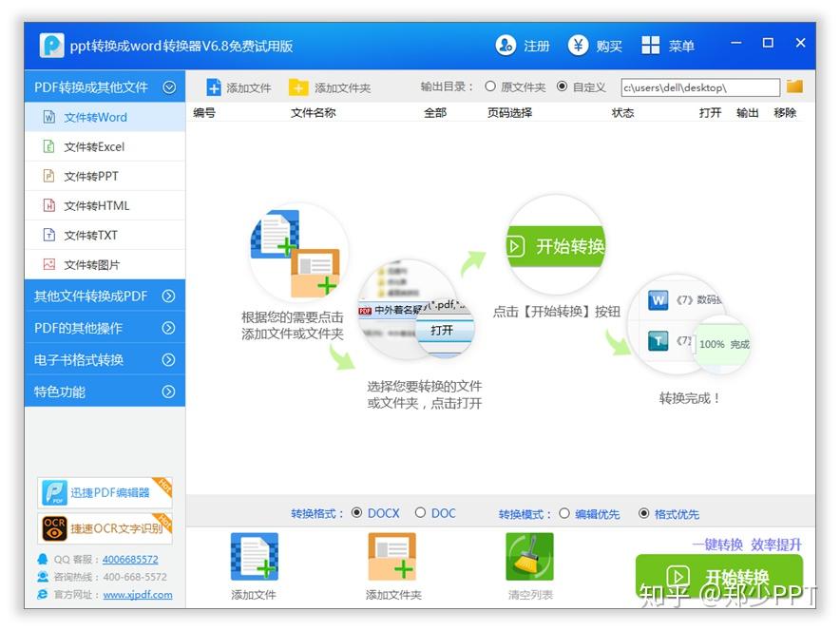Click the 文件转Word document icon
840x631 pixels.
[48, 117]
